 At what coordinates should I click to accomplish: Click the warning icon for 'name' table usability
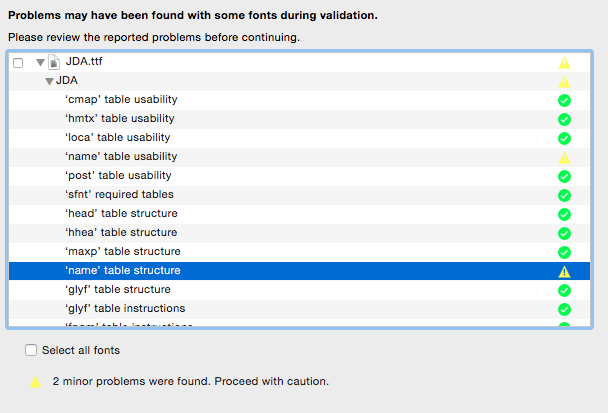click(x=564, y=158)
